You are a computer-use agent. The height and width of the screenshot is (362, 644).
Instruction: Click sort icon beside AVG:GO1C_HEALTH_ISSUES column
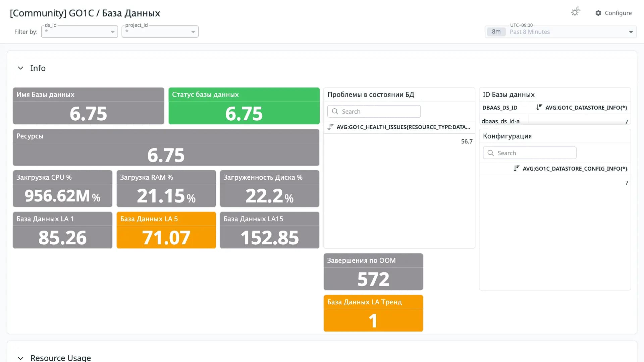[330, 127]
